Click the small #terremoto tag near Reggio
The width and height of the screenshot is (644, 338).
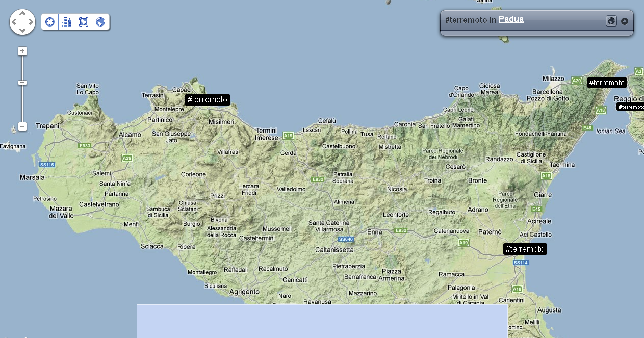tap(630, 107)
